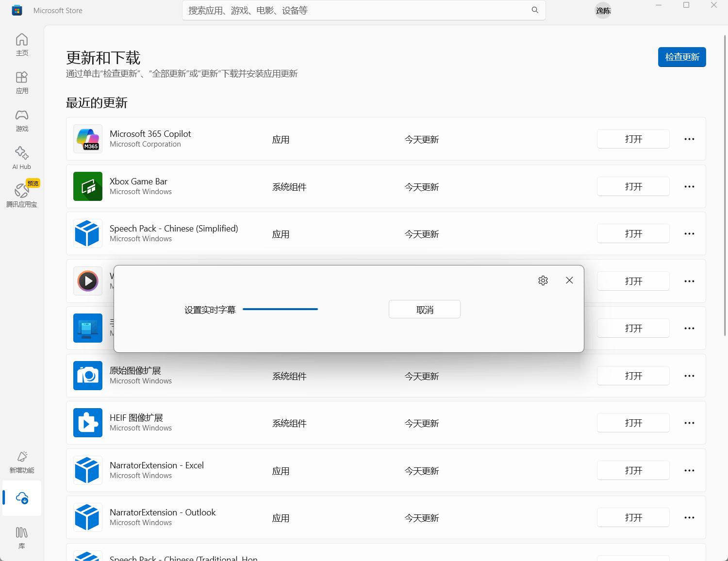Image resolution: width=728 pixels, height=561 pixels.
Task: Close the live captions setup dialog
Action: (x=569, y=280)
